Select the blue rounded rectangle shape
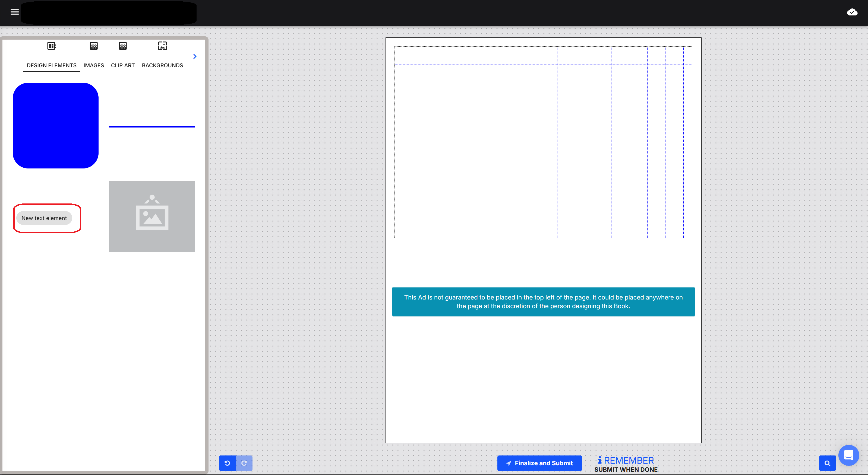Screen dimensions: 868x475 click(56, 126)
